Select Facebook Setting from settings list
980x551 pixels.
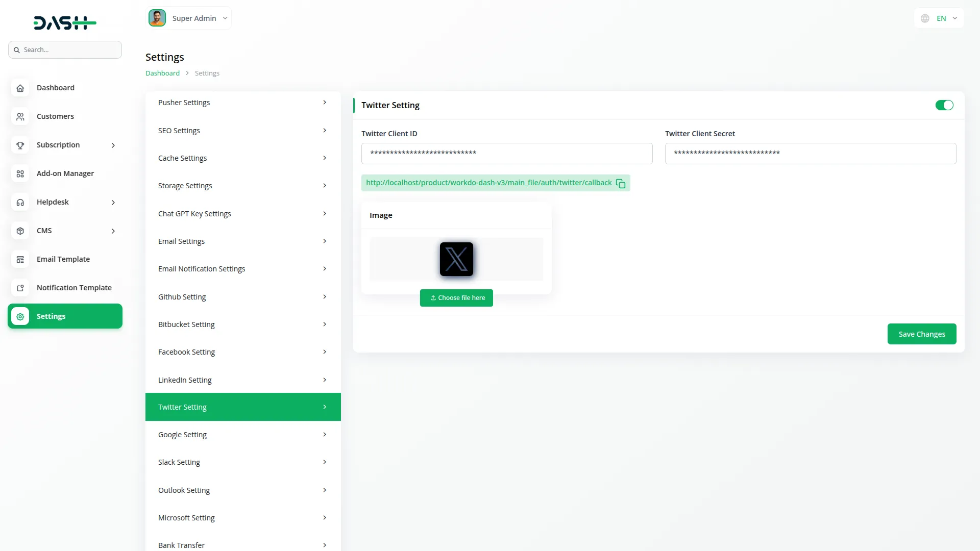click(x=242, y=352)
